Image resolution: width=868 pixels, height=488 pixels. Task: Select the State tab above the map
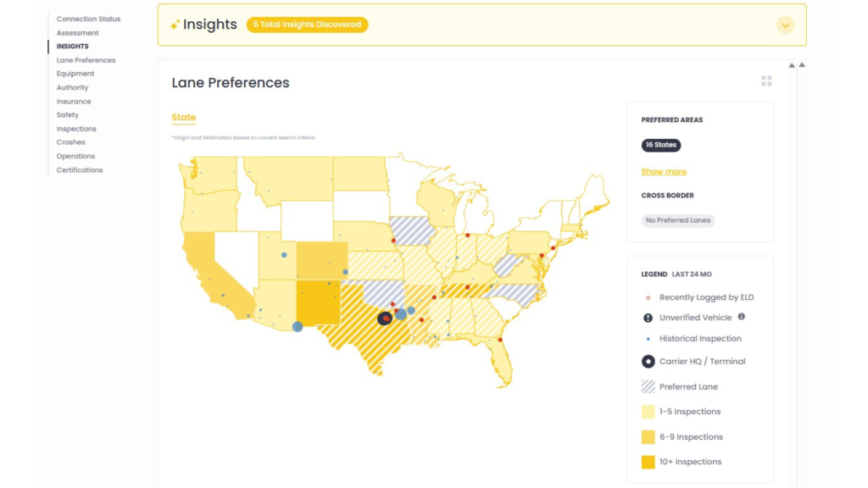183,118
